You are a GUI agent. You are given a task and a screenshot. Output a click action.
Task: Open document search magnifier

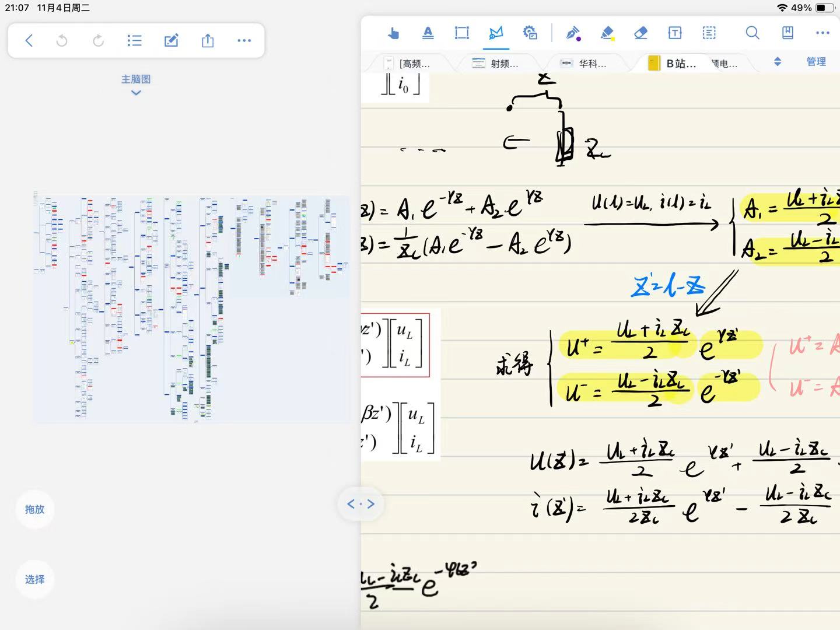(x=752, y=33)
